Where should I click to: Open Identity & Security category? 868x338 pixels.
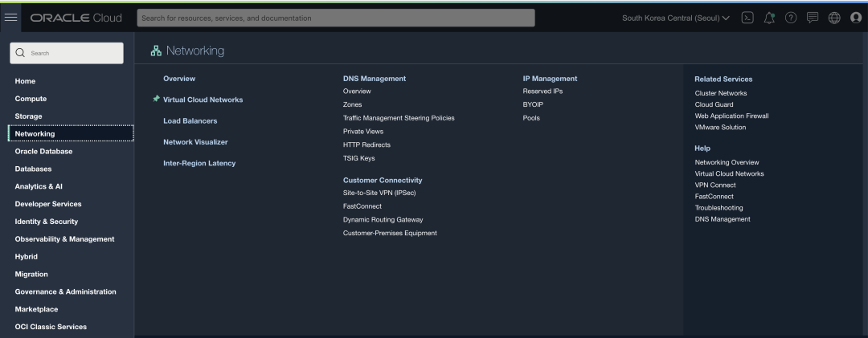tap(47, 222)
